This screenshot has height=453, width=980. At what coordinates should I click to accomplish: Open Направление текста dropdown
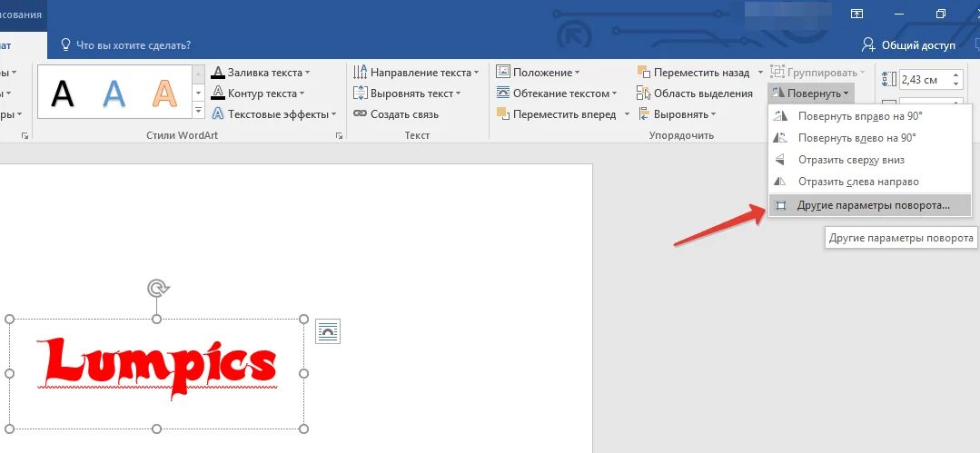[x=416, y=73]
